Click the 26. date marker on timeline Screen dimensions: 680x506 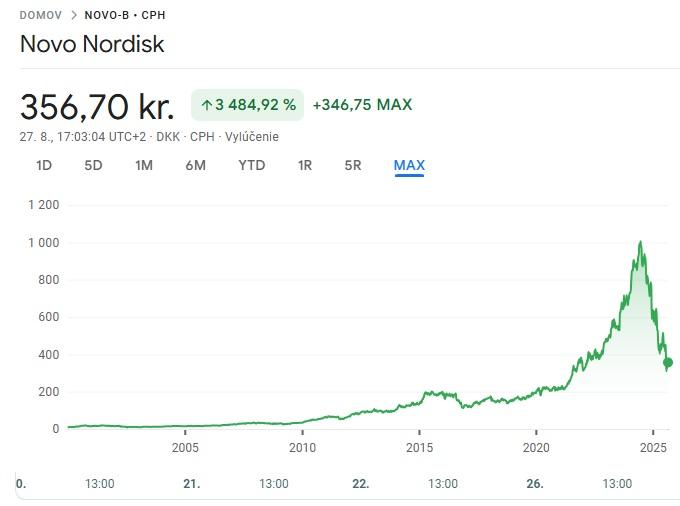pyautogui.click(x=535, y=484)
